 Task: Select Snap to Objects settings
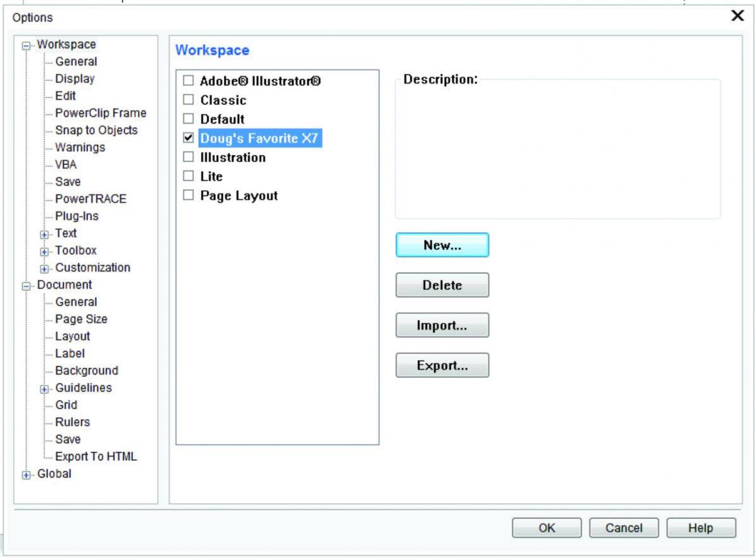[x=97, y=130]
